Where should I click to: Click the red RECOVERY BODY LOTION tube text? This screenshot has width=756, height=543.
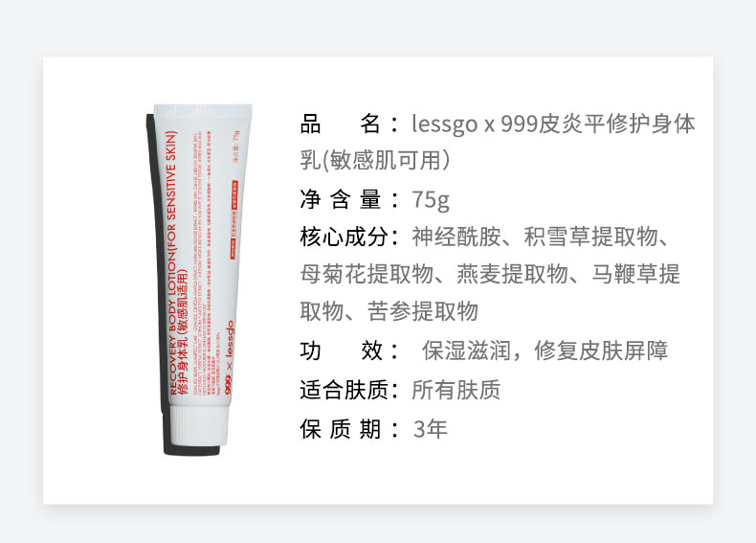pos(173,263)
